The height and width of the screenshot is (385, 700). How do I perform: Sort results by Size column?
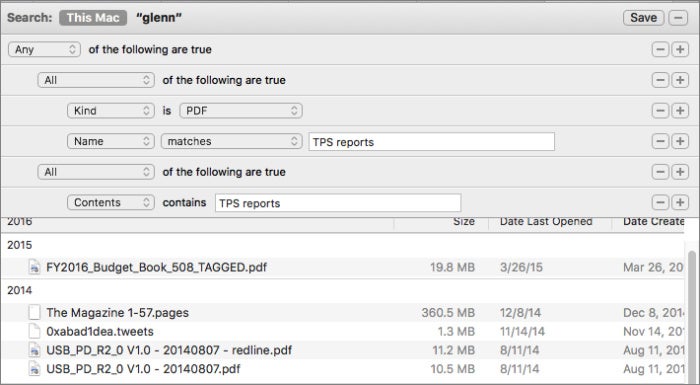[464, 222]
